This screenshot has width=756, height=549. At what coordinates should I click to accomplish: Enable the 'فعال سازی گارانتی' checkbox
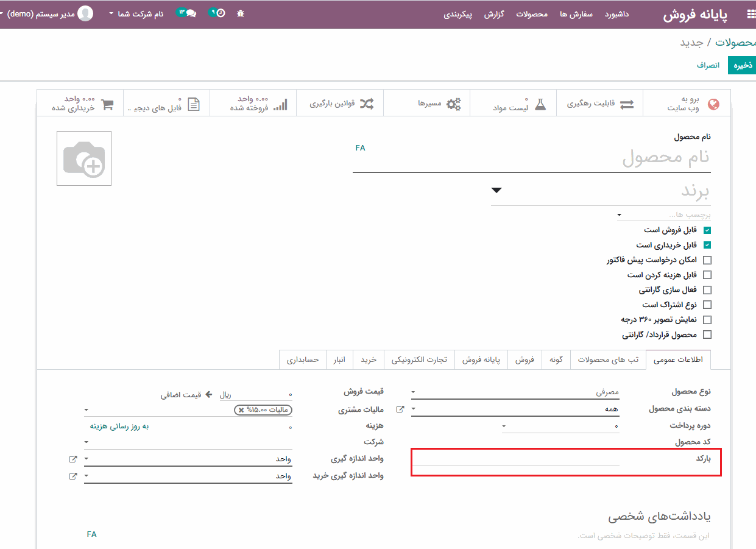click(707, 290)
